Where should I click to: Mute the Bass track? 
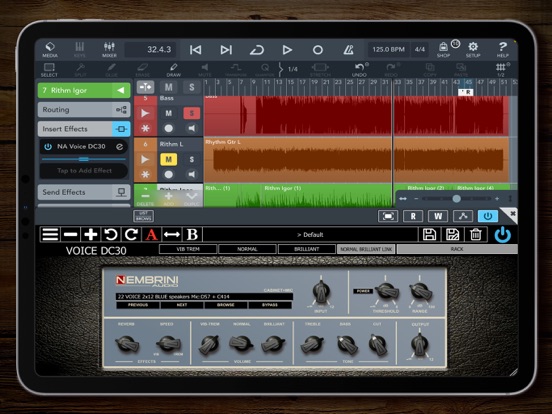pos(169,113)
